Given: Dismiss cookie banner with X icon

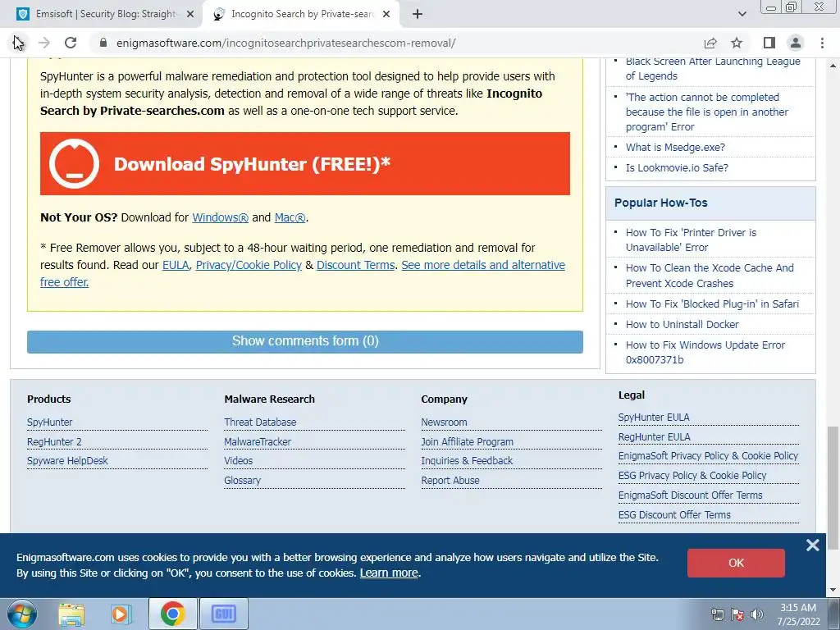Looking at the screenshot, I should [813, 546].
